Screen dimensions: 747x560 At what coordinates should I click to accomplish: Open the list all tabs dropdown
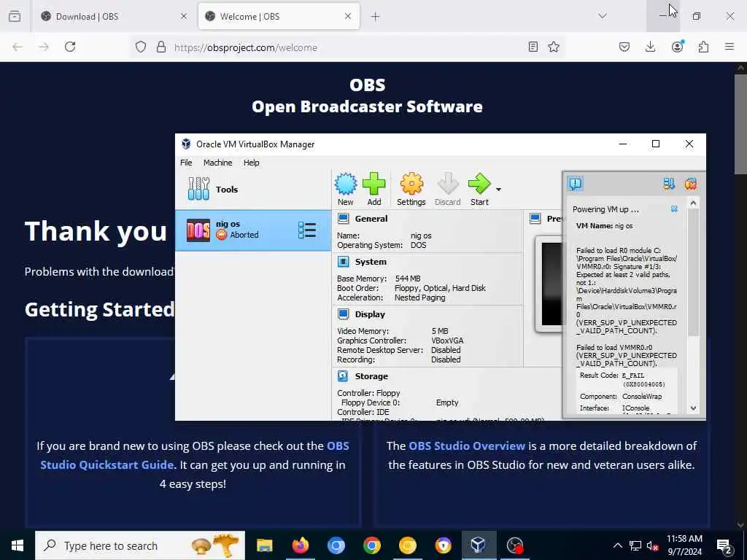[x=603, y=16]
